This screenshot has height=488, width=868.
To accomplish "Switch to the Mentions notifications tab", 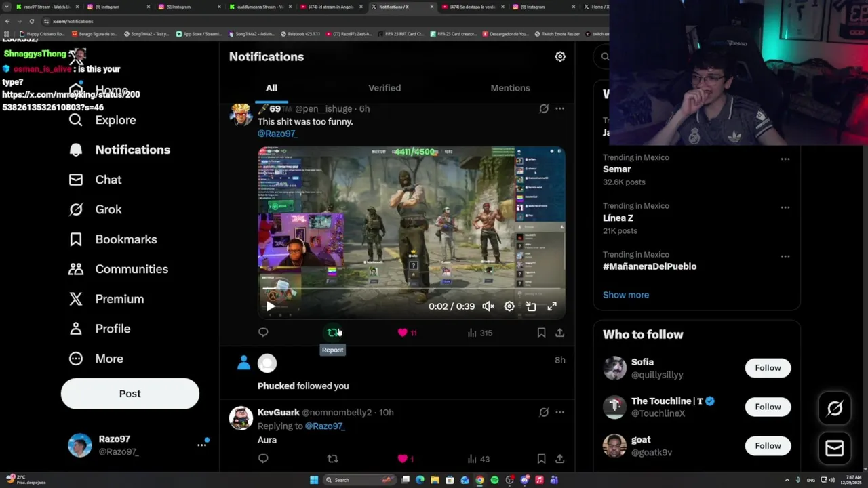I will click(510, 88).
